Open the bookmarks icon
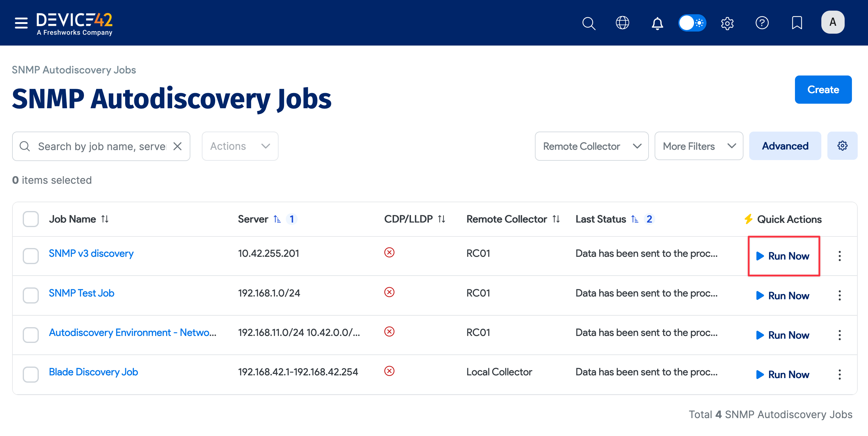Screen dimensions: 868x436 coord(797,23)
